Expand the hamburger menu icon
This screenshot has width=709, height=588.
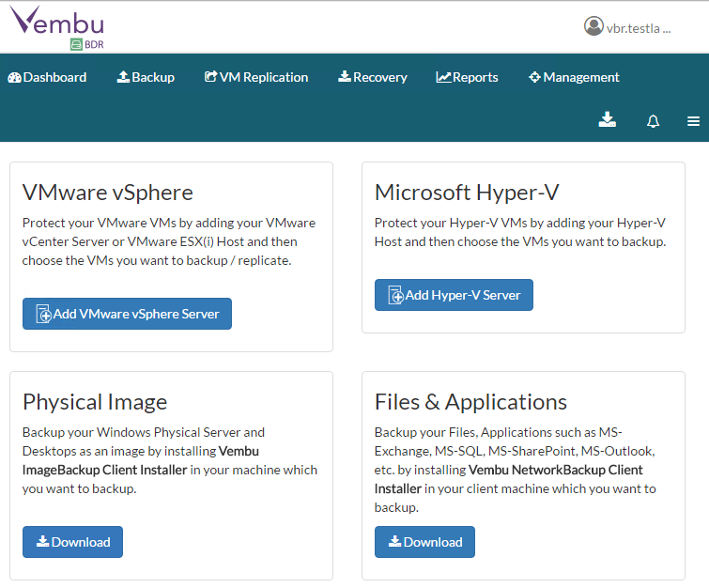(x=694, y=121)
